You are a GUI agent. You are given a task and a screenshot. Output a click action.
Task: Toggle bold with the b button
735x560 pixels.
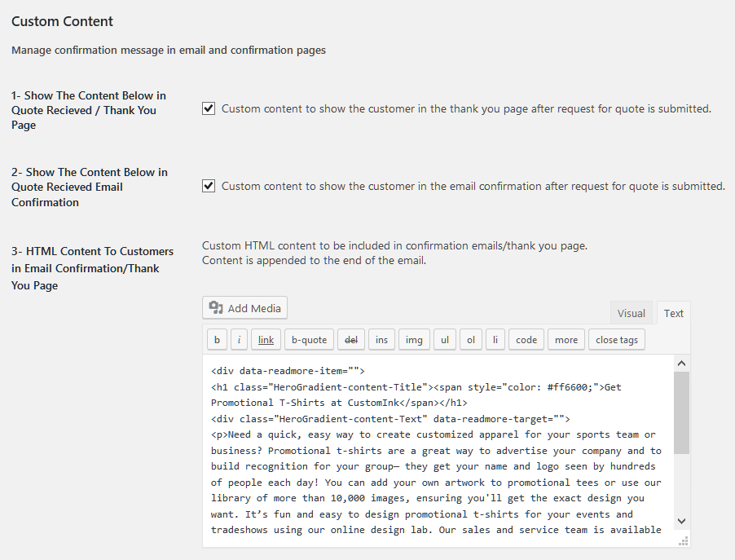pyautogui.click(x=217, y=340)
